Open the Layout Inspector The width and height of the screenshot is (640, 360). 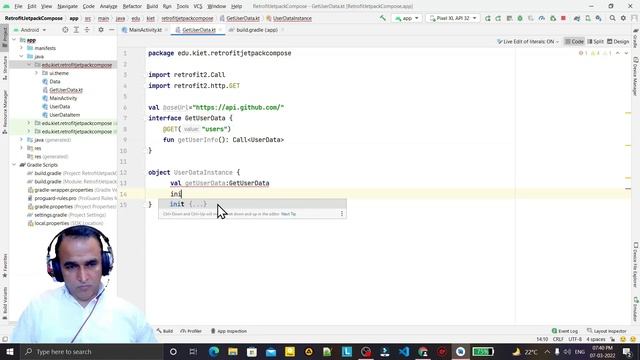(607, 331)
